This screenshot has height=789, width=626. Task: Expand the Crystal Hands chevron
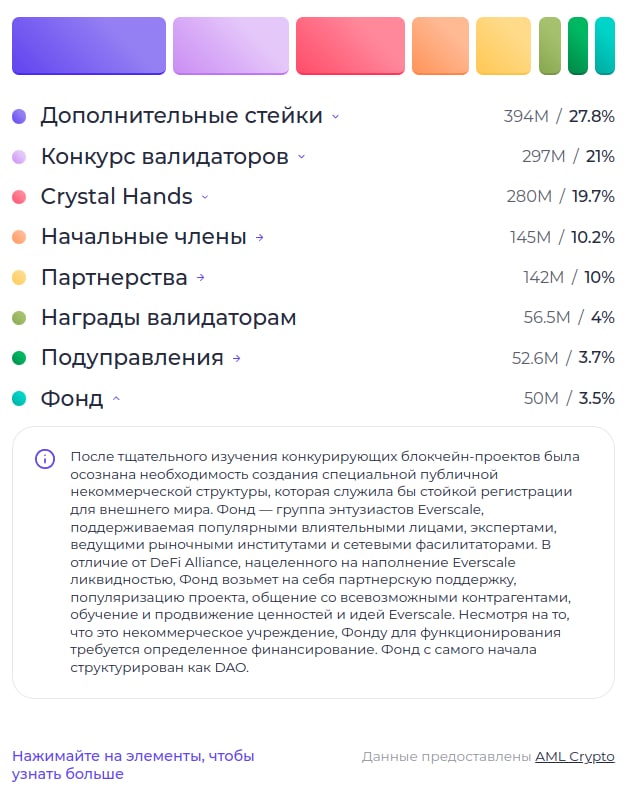205,197
